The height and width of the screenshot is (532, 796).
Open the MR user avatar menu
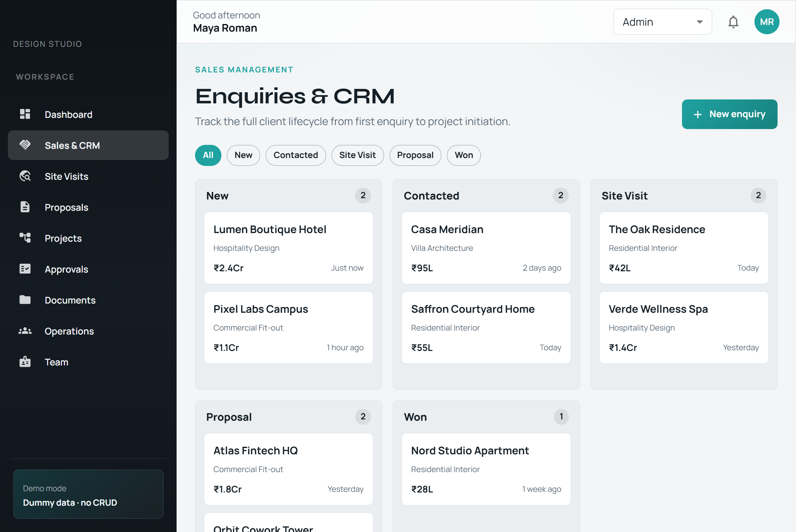click(767, 22)
